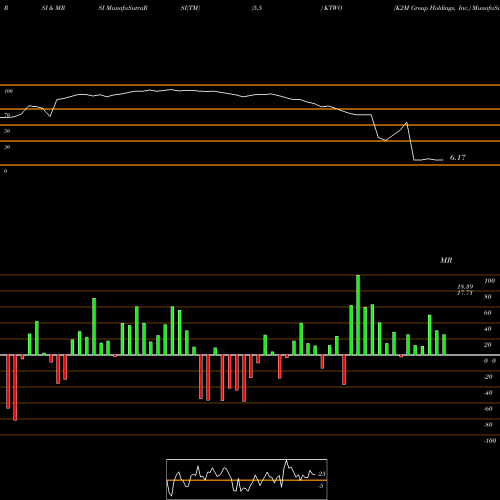Viewport: 500px width, 500px height.
Task: Click the MR axis label -100
Action: point(490,441)
